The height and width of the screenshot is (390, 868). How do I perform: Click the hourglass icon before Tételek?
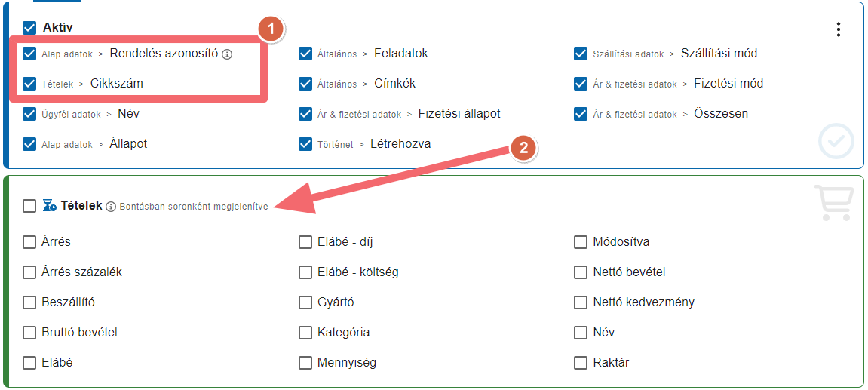tap(49, 206)
